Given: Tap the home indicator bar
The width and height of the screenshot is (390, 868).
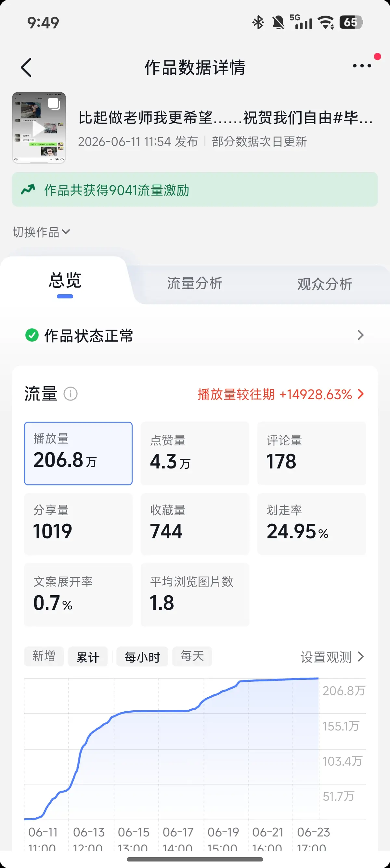Looking at the screenshot, I should pos(195,859).
